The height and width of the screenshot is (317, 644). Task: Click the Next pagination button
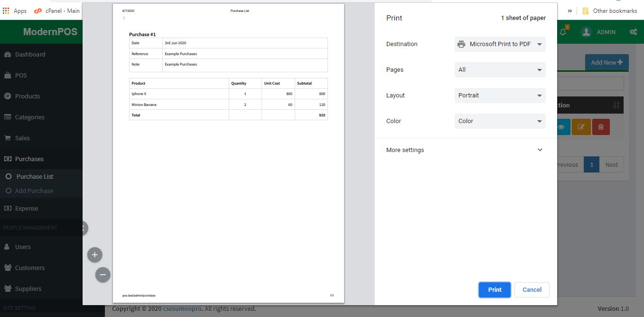pyautogui.click(x=611, y=164)
